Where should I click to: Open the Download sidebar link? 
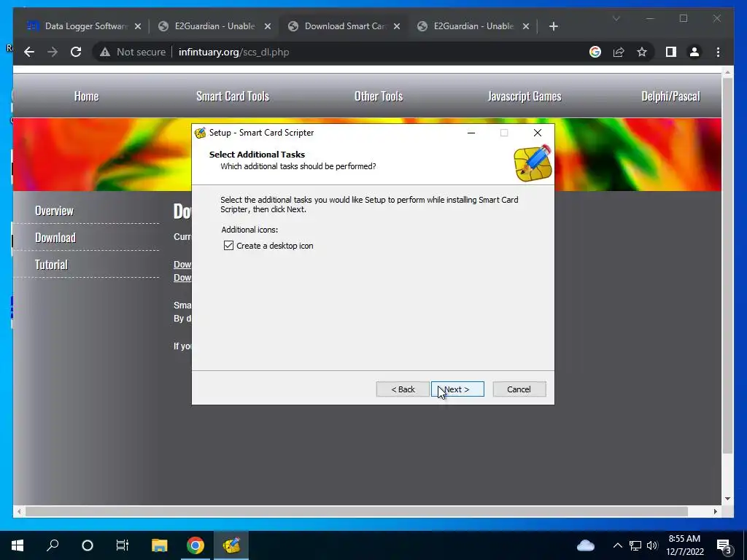click(55, 238)
